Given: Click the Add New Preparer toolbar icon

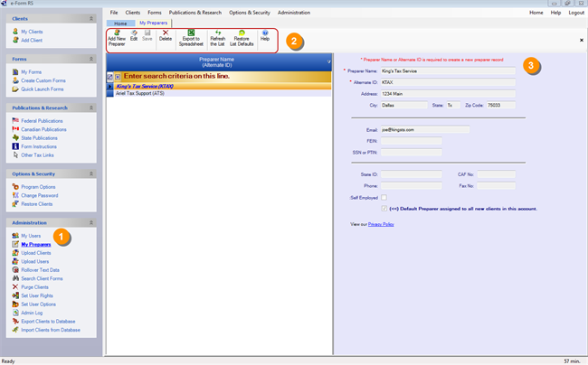Looking at the screenshot, I should click(x=117, y=36).
